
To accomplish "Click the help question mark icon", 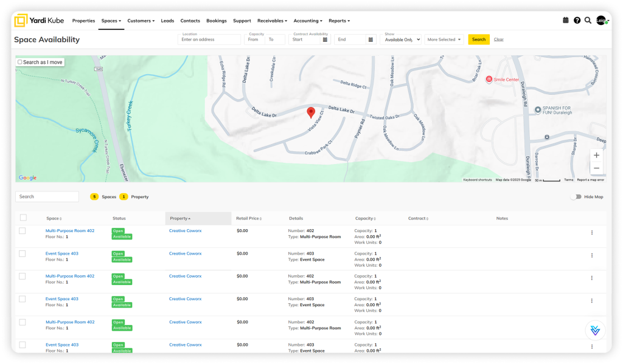I will tap(577, 21).
